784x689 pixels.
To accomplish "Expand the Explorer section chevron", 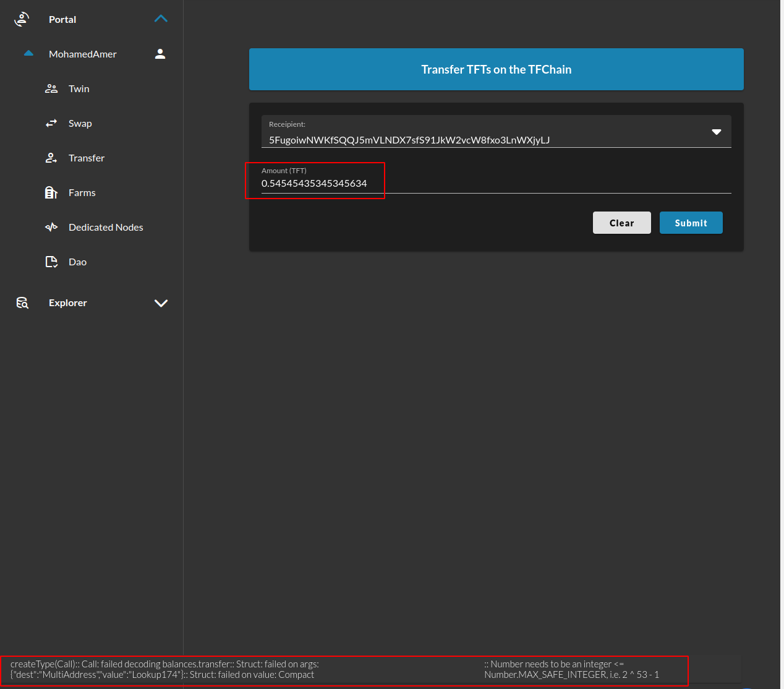I will point(161,303).
